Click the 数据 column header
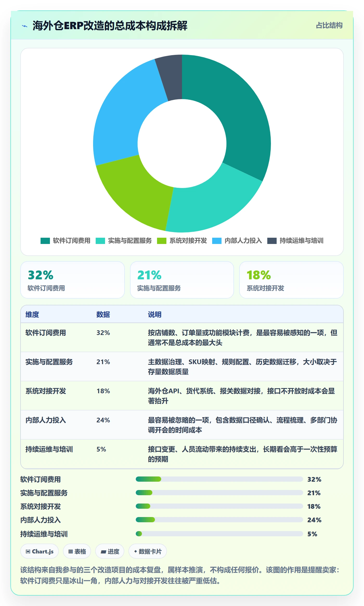 pos(103,314)
